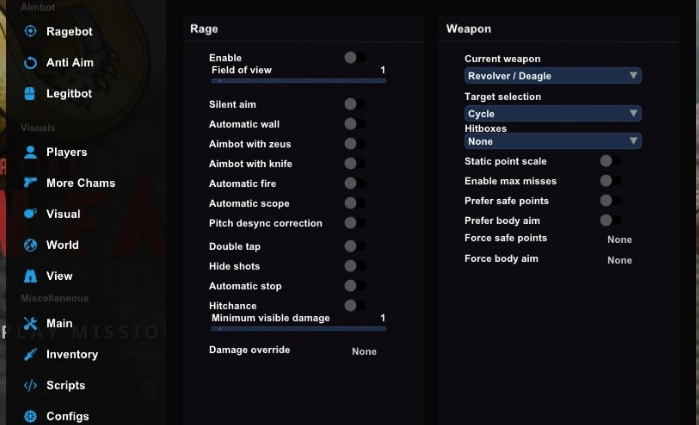Click the More Chams gun icon
The height and width of the screenshot is (425, 699).
tap(30, 183)
